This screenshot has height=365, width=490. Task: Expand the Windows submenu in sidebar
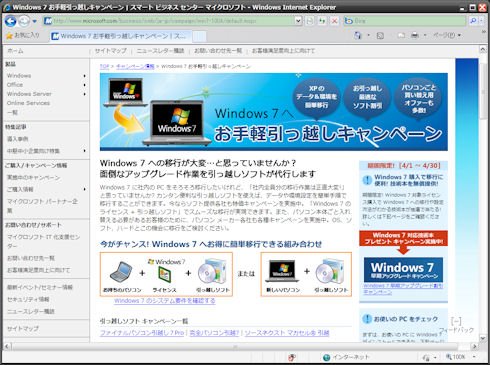pyautogui.click(x=84, y=76)
